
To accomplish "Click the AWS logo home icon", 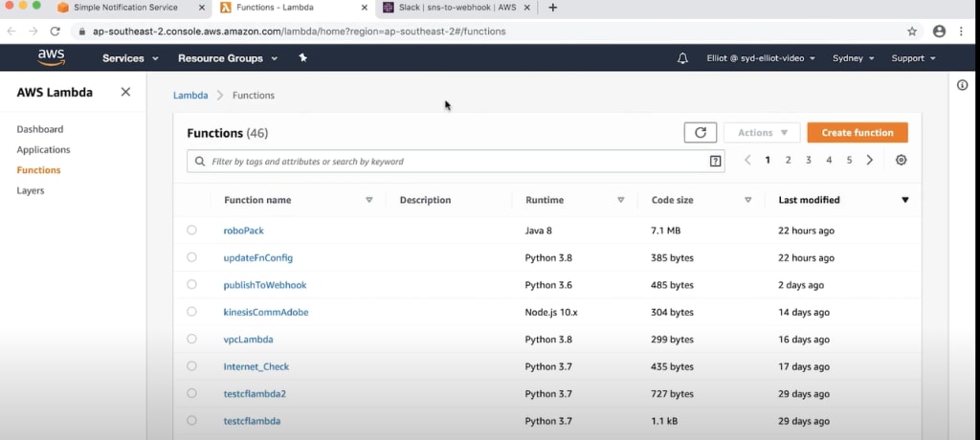I will pos(52,57).
